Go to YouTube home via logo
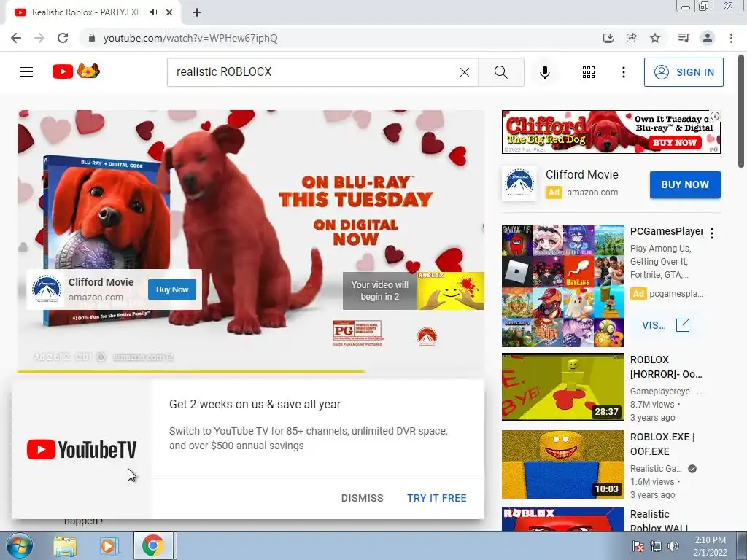This screenshot has width=747, height=560. (x=76, y=71)
